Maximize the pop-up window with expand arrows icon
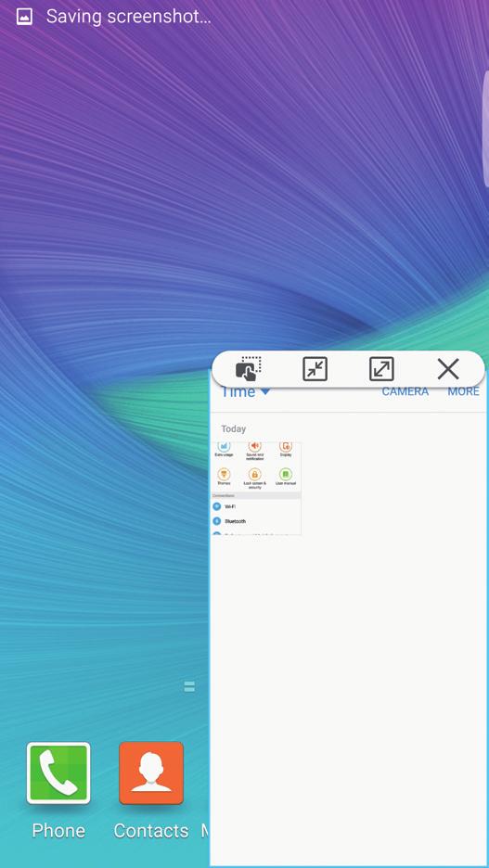The width and height of the screenshot is (489, 868). [381, 369]
